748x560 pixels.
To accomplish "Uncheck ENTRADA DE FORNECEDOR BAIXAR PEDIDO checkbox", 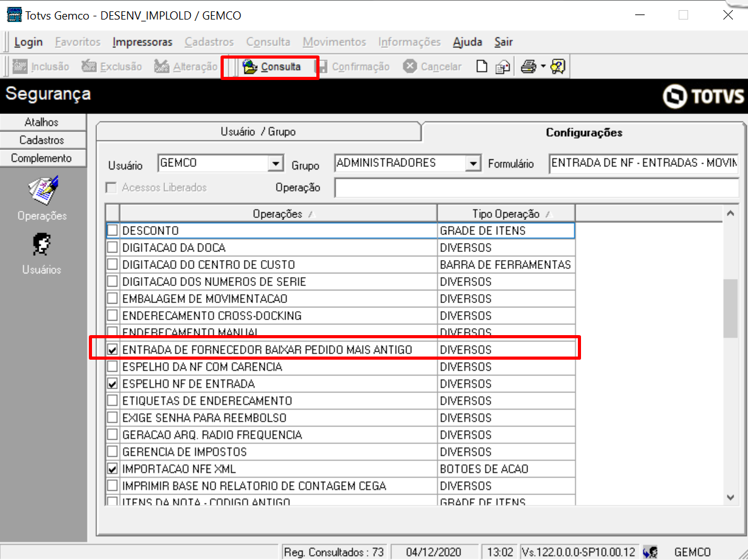I will point(113,350).
